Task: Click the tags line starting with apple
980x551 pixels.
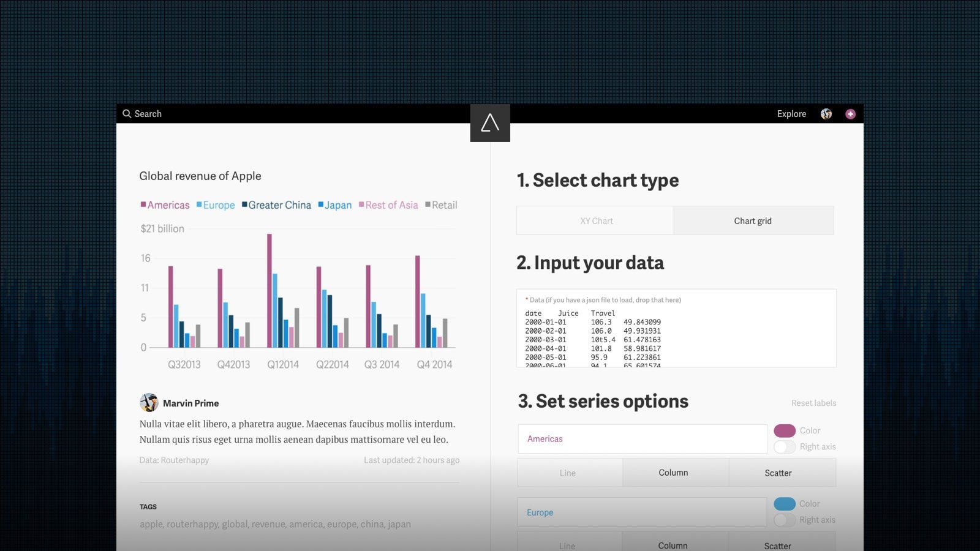Action: pos(275,524)
